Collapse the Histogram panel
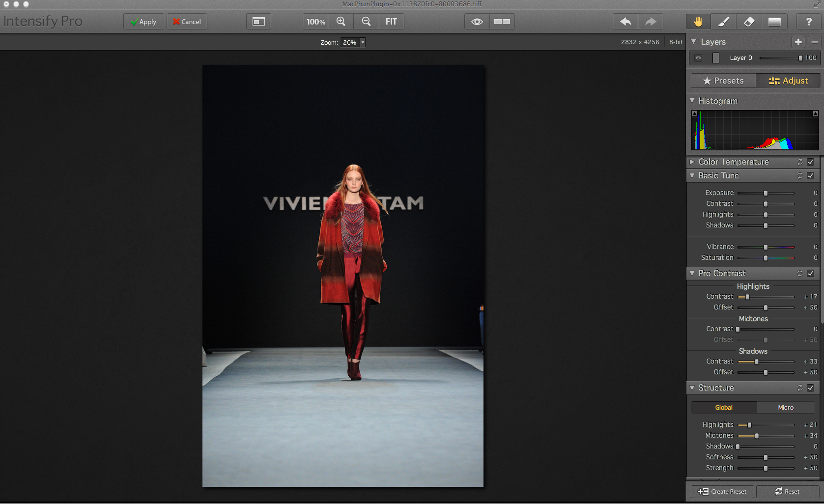Screen dimensions: 824x504 [x=692, y=101]
